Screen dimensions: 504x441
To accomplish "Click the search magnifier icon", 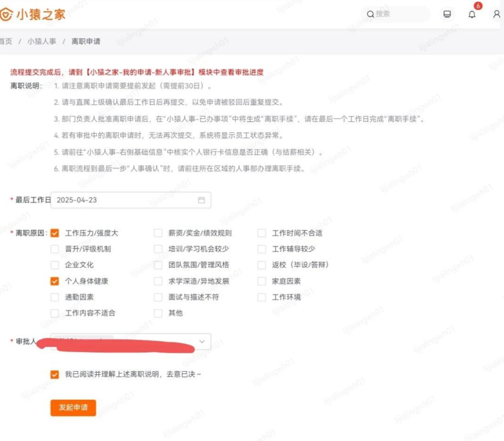I will coord(371,15).
